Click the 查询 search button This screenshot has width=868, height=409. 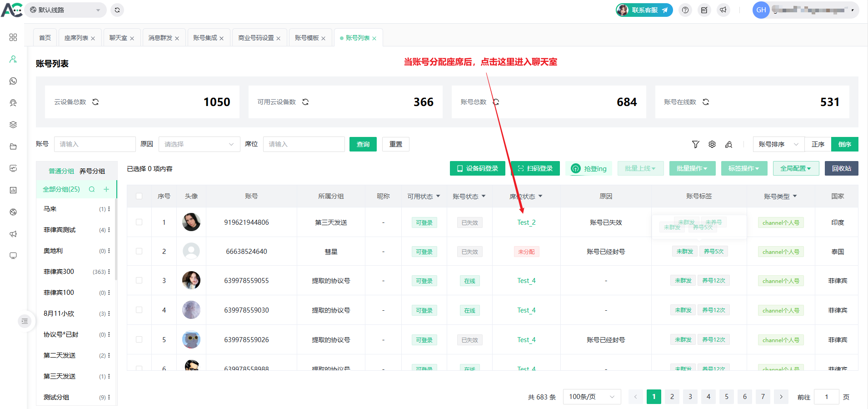coord(363,144)
